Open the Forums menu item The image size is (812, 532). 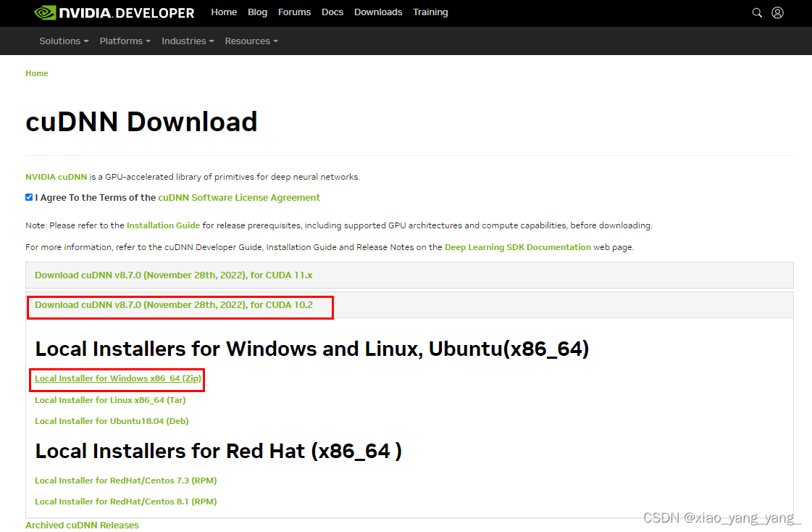(x=294, y=12)
